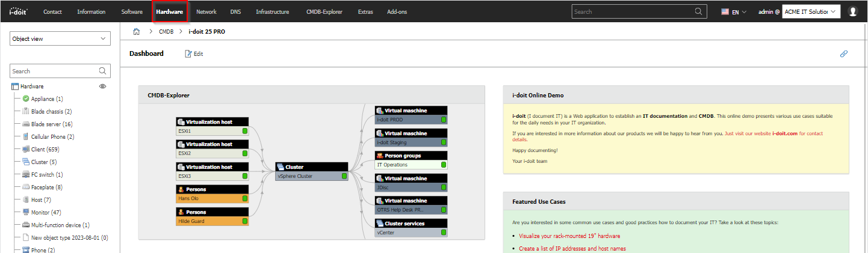The width and height of the screenshot is (868, 253).
Task: Click the search magnifier icon in top bar
Action: (698, 11)
